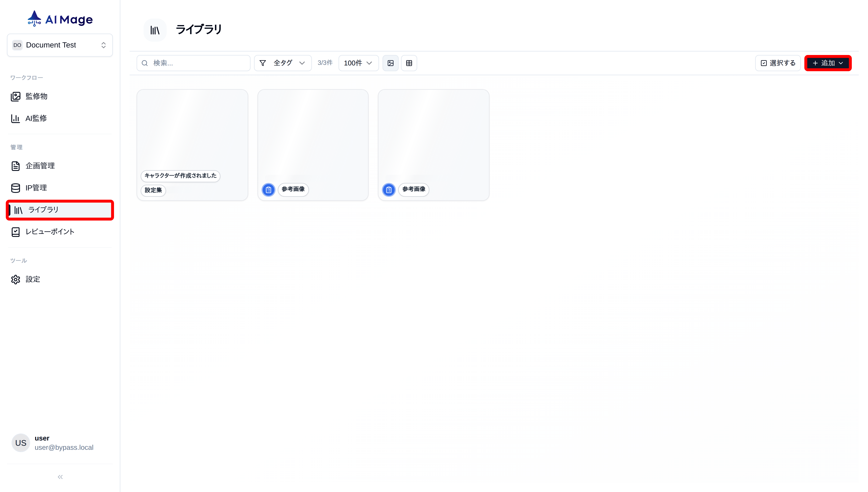Switch to image grid view icon
The height and width of the screenshot is (492, 868).
[x=390, y=63]
